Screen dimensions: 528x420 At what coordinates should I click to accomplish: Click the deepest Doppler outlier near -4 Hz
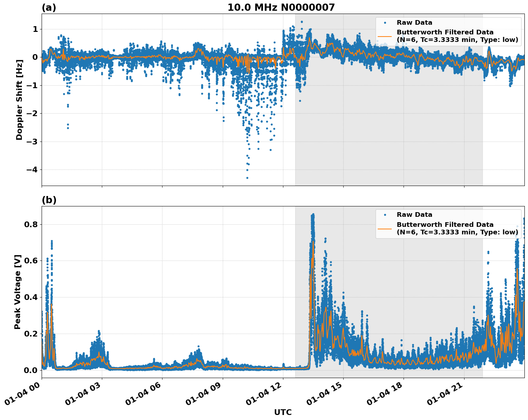246,177
